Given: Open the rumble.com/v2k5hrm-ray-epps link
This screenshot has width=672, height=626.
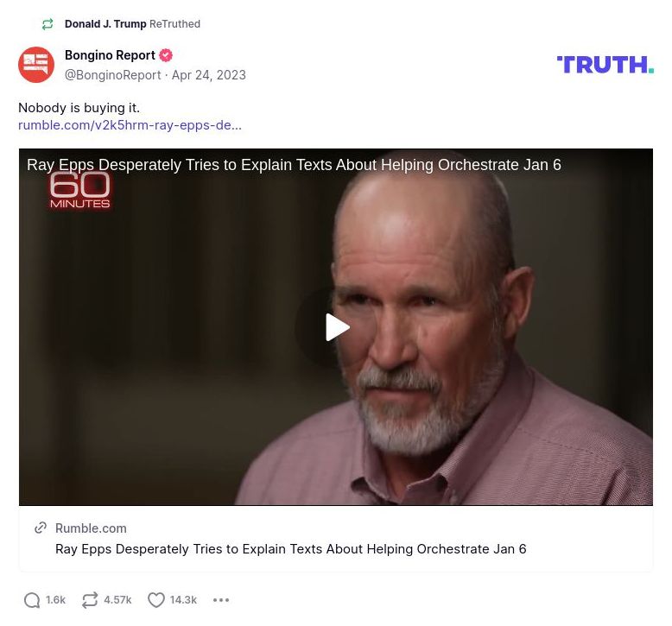Looking at the screenshot, I should pos(130,125).
